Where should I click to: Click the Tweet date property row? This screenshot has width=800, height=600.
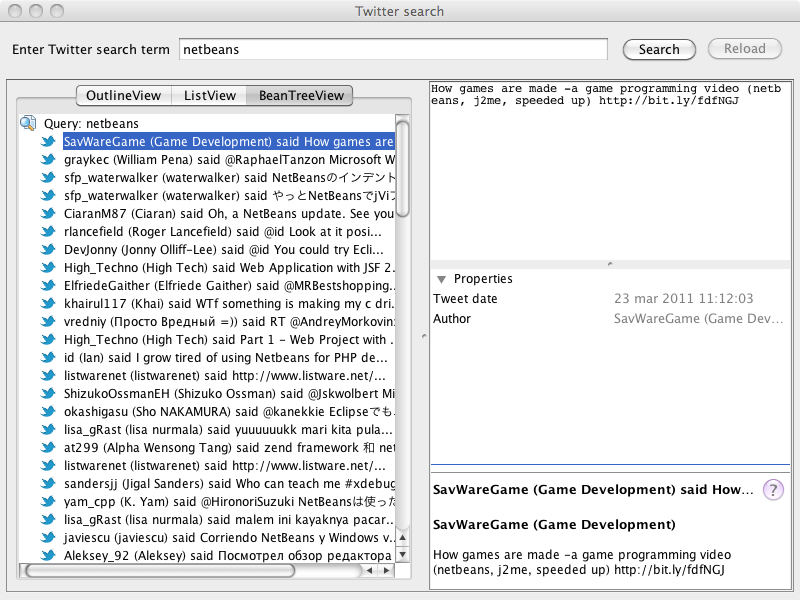[x=610, y=298]
